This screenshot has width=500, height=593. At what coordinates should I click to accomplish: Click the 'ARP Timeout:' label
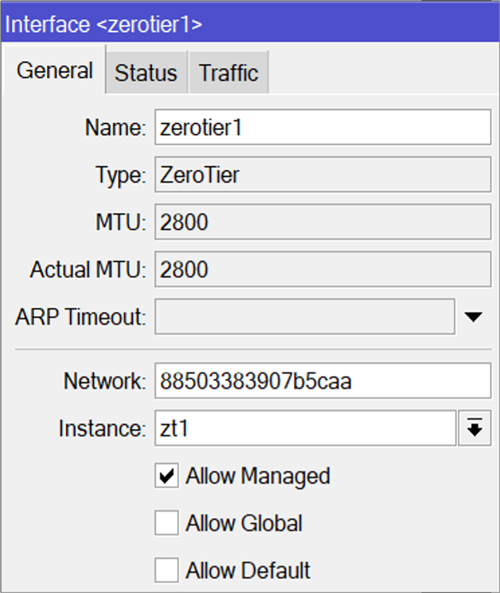[x=81, y=317]
